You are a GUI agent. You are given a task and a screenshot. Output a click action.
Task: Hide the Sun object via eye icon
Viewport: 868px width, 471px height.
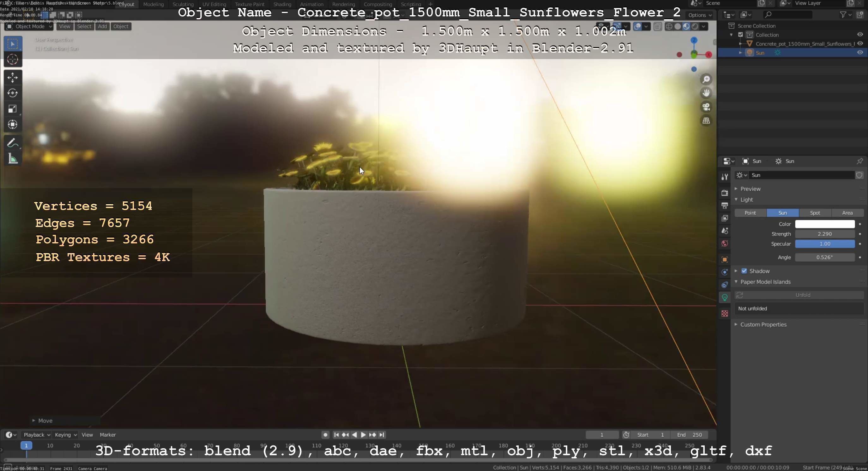[860, 52]
